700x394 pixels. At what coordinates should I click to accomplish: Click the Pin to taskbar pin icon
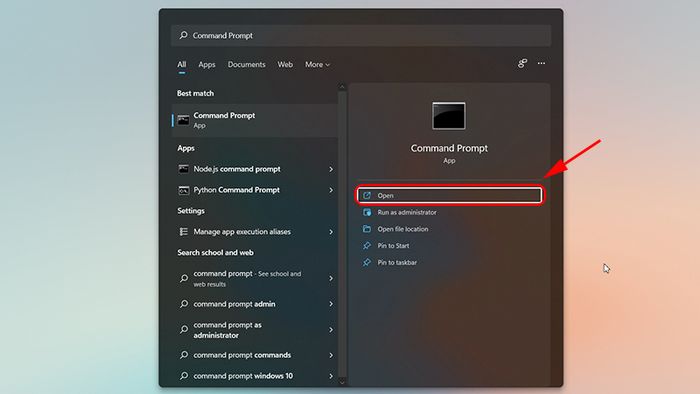367,262
